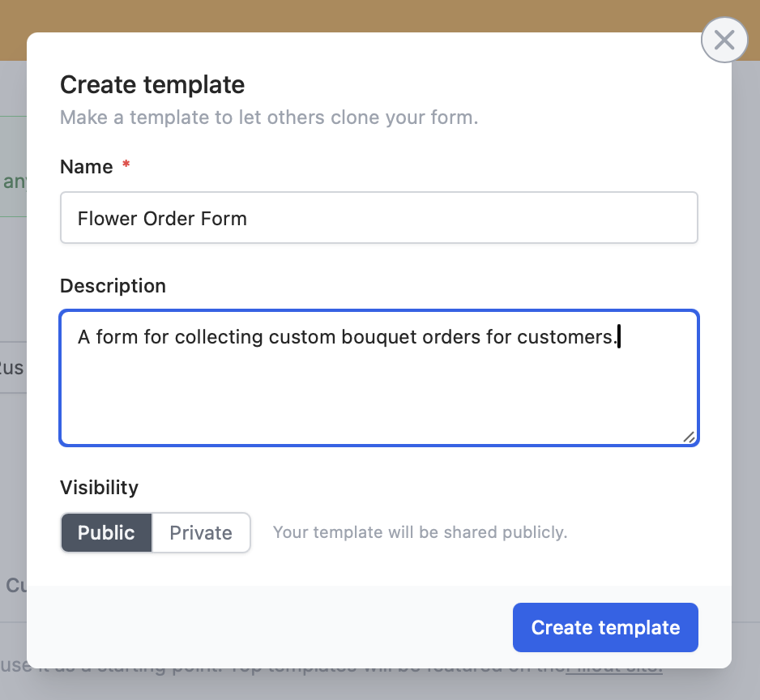Click the Create template button

[605, 627]
